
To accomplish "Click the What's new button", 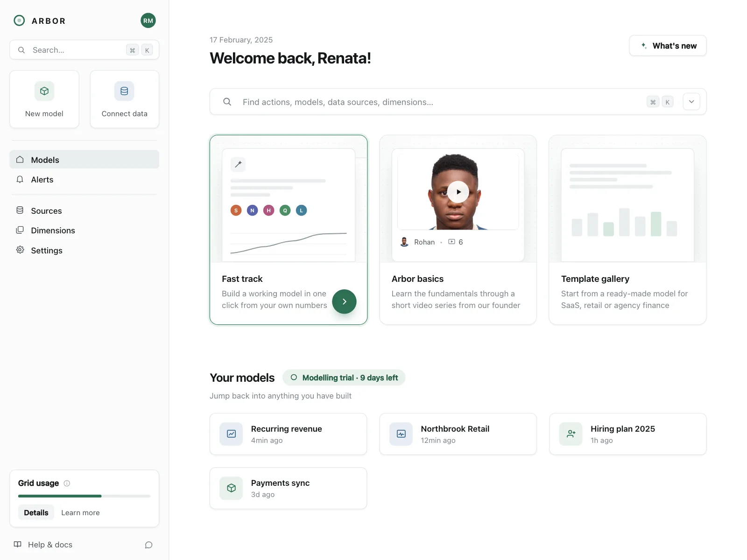I will 668,46.
